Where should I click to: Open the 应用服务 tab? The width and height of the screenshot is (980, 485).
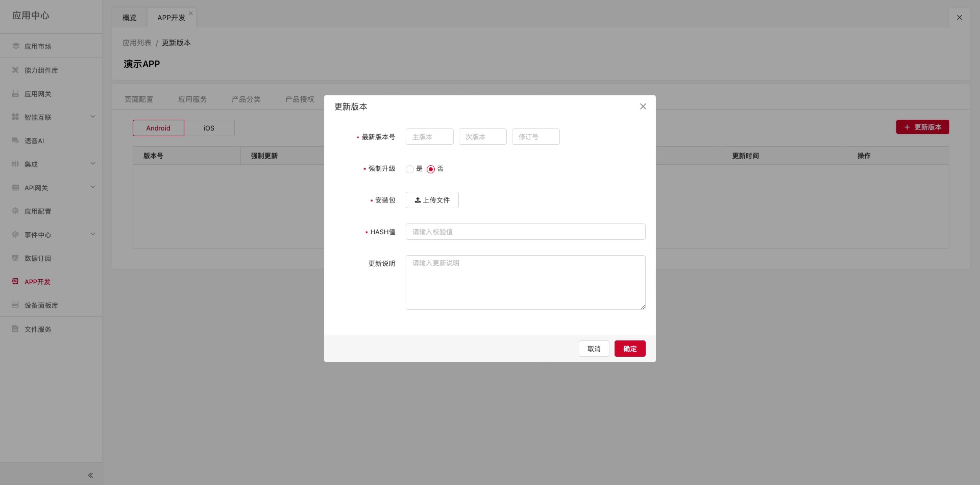(x=192, y=99)
